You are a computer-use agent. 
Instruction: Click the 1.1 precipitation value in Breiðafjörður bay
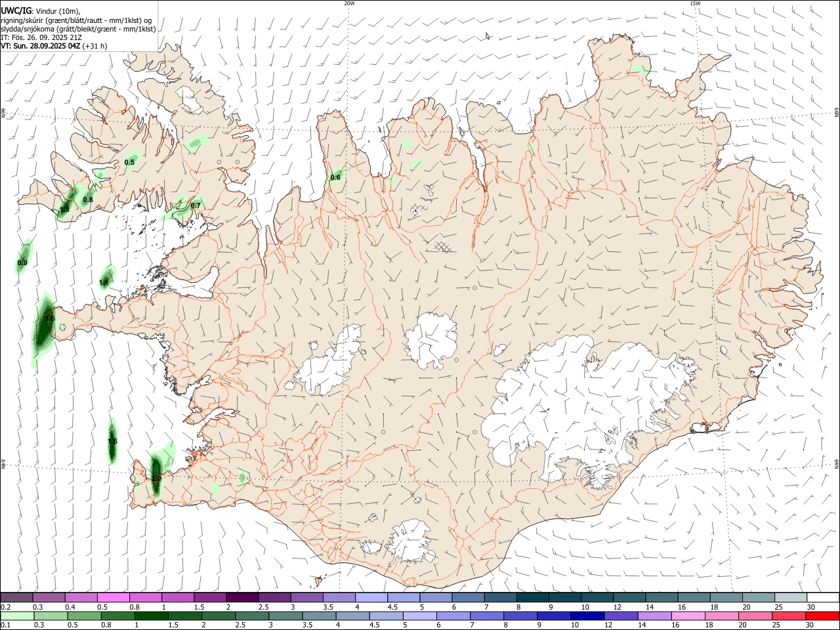point(104,282)
